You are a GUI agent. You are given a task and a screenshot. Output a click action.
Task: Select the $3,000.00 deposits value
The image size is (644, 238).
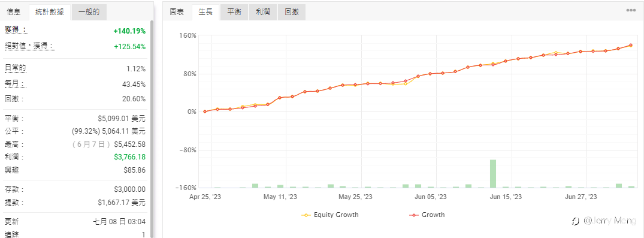130,189
